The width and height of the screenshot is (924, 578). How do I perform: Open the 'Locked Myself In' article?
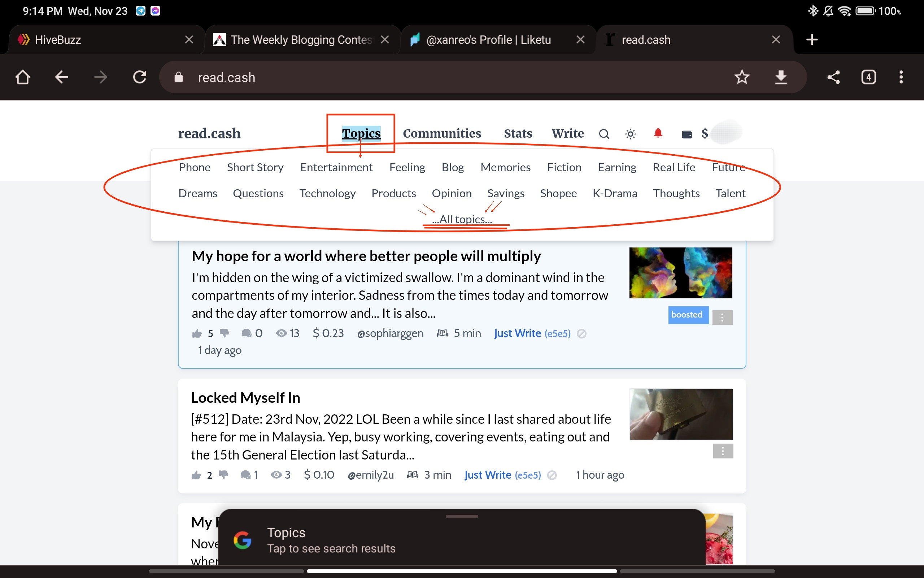(245, 398)
